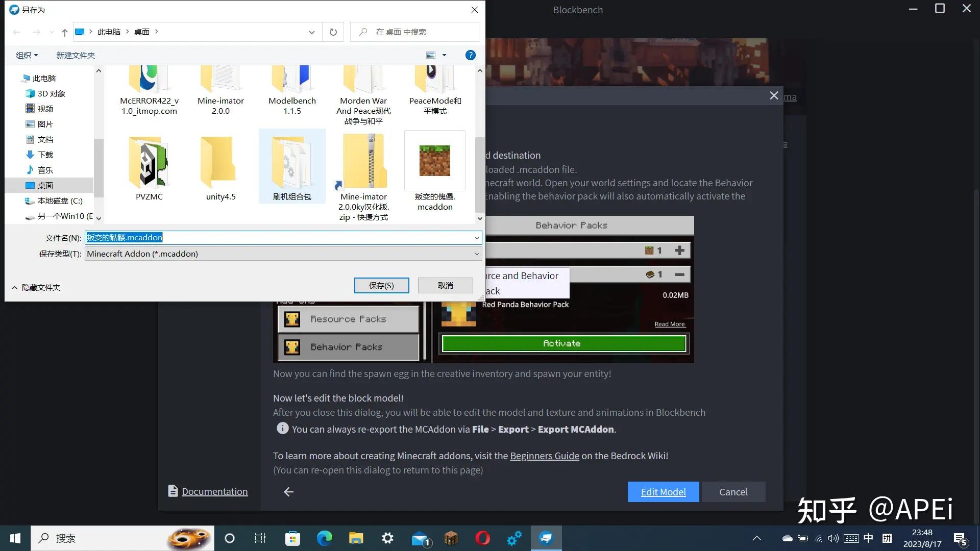980x551 pixels.
Task: Click the 在 桌面 中搜索 search box
Action: pos(414,32)
